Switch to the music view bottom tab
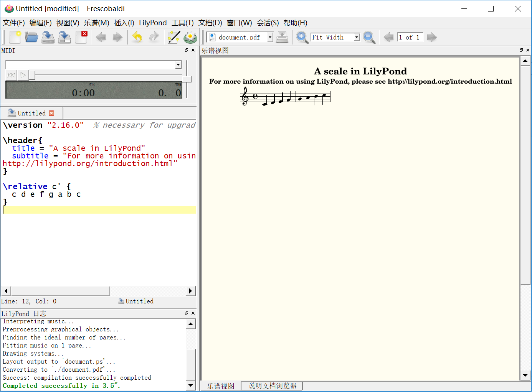Viewport: 532px width, 392px height. [x=221, y=386]
